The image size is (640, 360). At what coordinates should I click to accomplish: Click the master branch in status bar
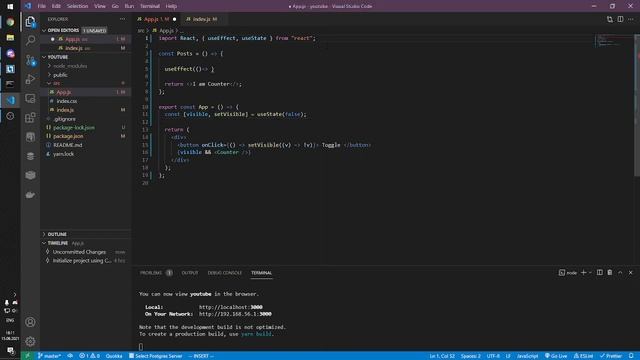49,356
